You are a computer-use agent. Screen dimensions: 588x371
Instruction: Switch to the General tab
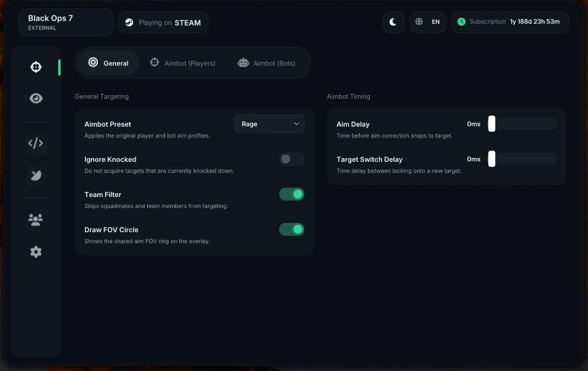[x=109, y=63]
